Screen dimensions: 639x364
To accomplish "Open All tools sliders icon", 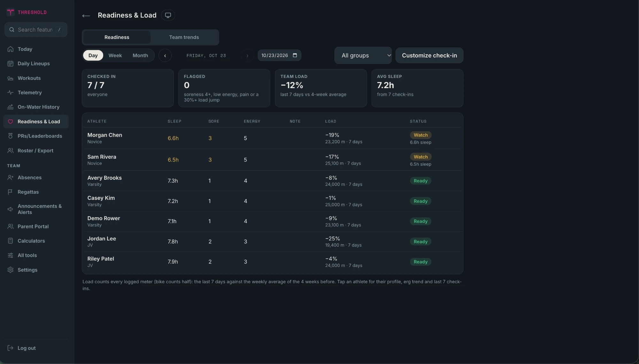I will (11, 255).
